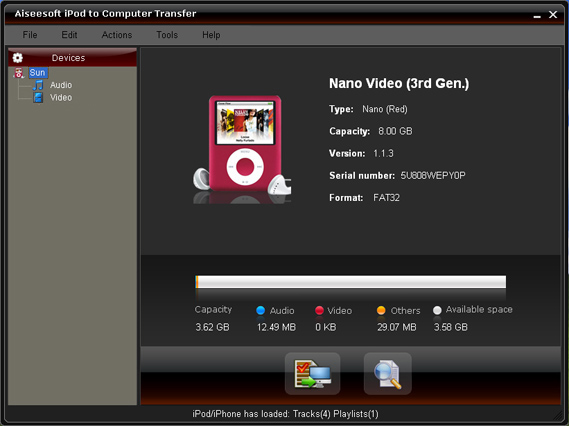Open the Help menu
569x426 pixels.
coord(211,35)
